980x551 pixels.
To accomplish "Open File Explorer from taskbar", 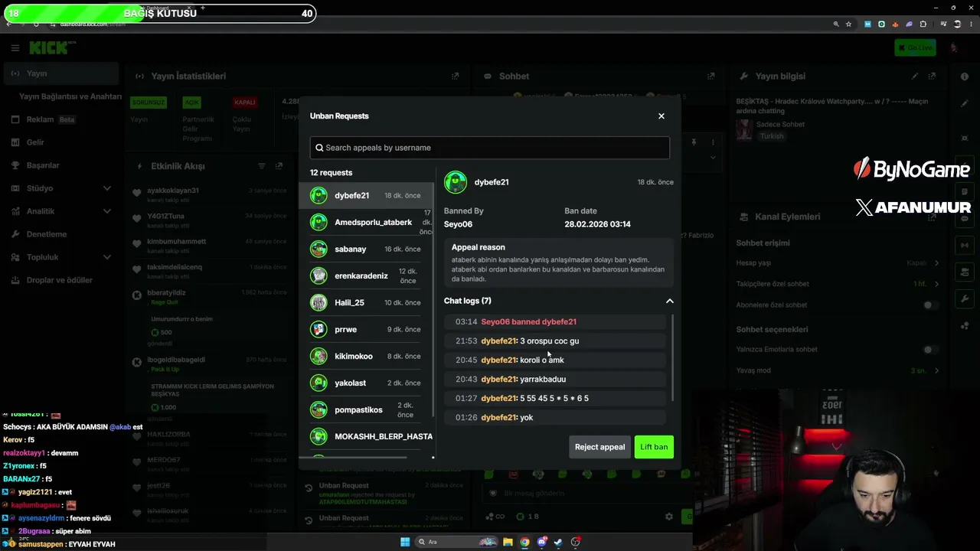I will click(x=508, y=542).
